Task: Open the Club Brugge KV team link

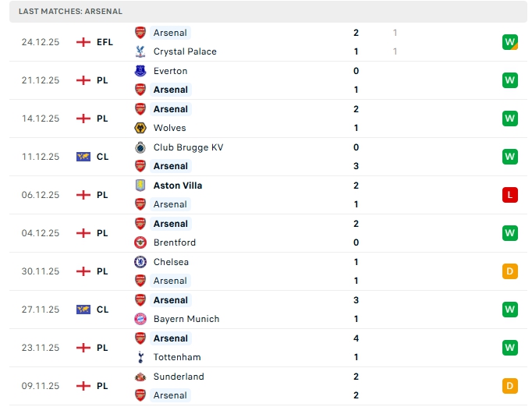Action: 186,147
